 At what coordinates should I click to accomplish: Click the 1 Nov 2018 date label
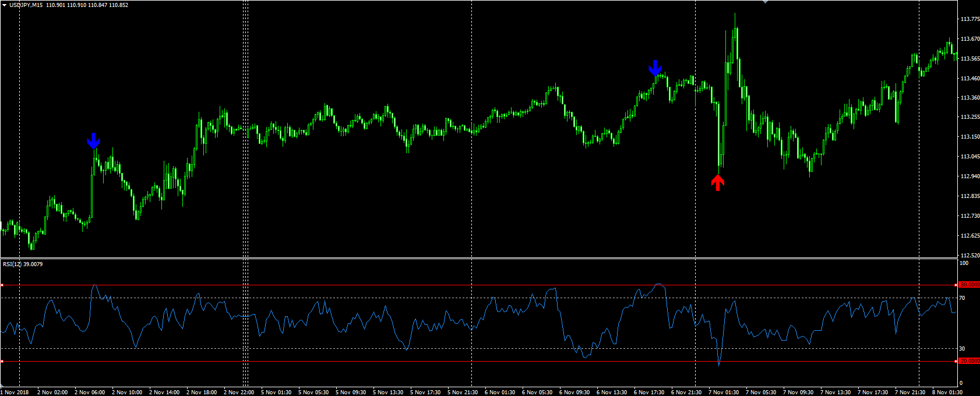15,393
